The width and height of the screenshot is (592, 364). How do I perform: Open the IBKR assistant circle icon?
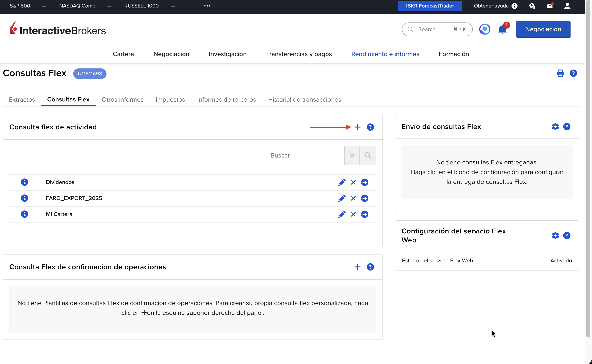point(484,29)
